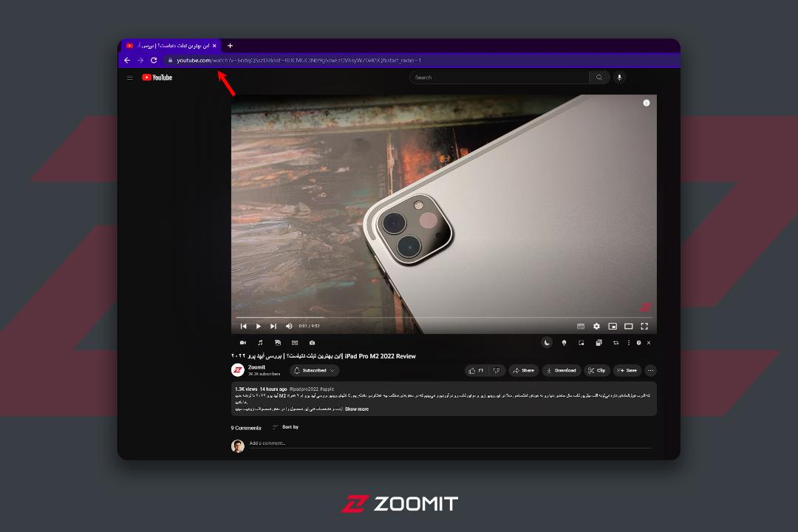Open the extension bar vertical dots menu
This screenshot has width=798, height=532.
[629, 343]
